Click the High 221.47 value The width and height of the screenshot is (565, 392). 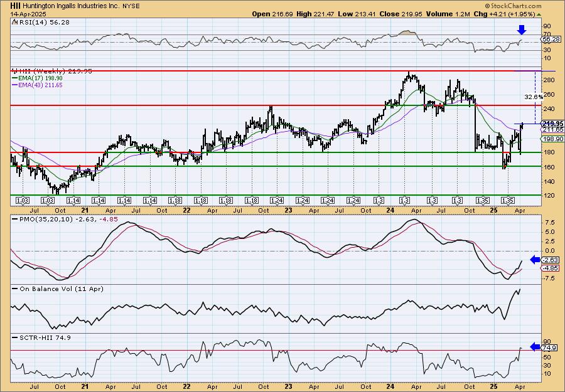(315, 14)
